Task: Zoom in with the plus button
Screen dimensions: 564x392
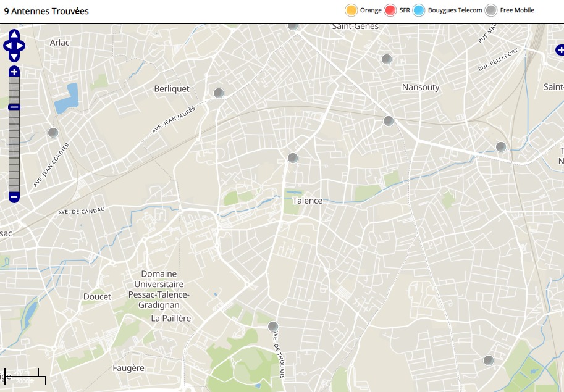Action: coord(14,72)
